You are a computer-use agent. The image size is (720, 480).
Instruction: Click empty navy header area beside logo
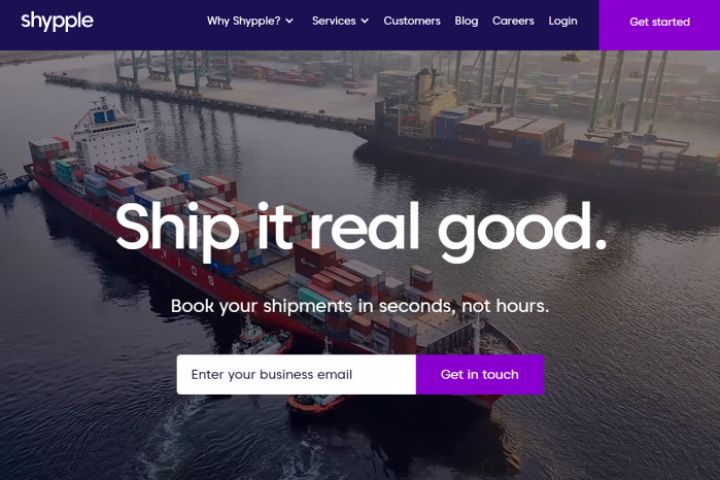147,25
